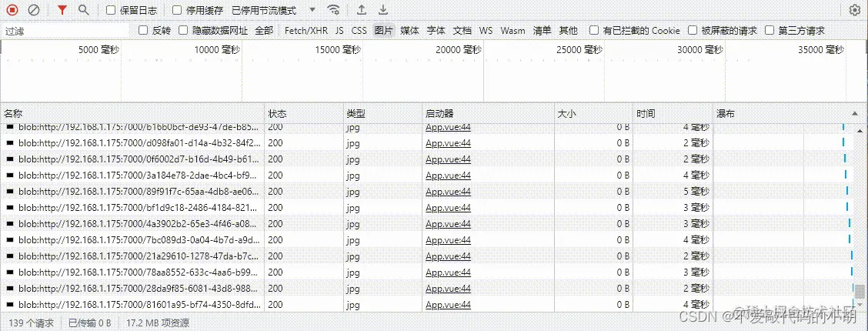Viewport: 868px width, 331px height.
Task: Filter by JS requests
Action: (339, 31)
